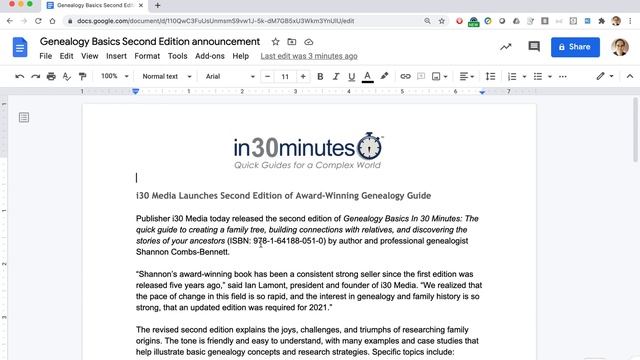Open Arial font dropdown
640x360 pixels.
click(x=230, y=76)
